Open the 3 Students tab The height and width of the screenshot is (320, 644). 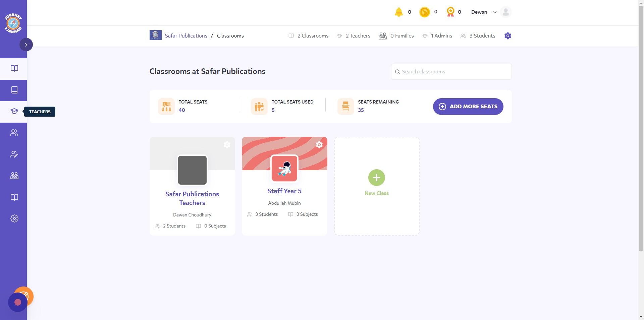tap(478, 36)
